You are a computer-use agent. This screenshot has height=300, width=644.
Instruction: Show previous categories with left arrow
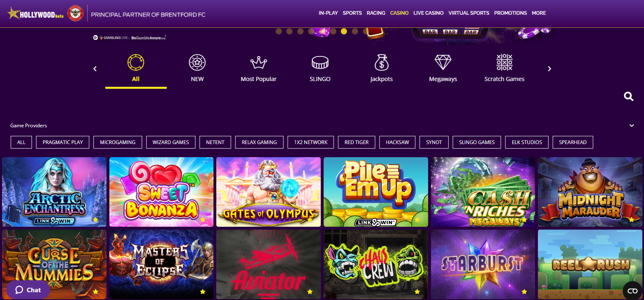95,69
